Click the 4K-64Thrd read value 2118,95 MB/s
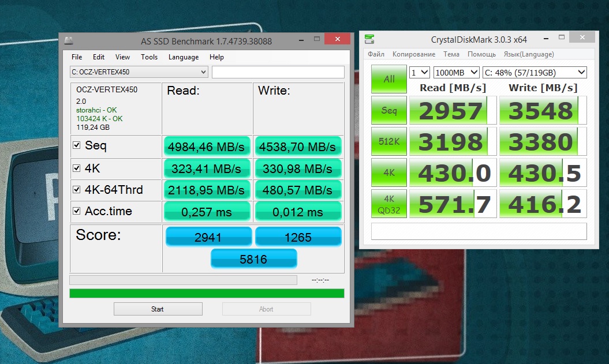Image resolution: width=609 pixels, height=364 pixels. click(207, 190)
